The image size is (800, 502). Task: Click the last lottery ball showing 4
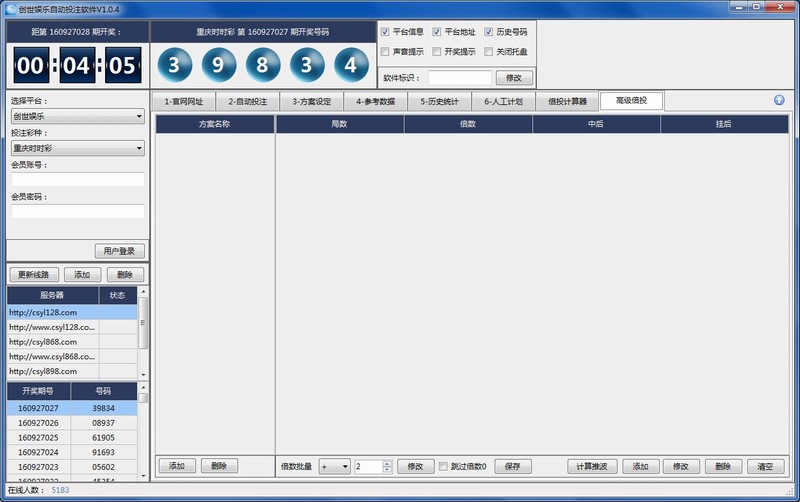349,66
